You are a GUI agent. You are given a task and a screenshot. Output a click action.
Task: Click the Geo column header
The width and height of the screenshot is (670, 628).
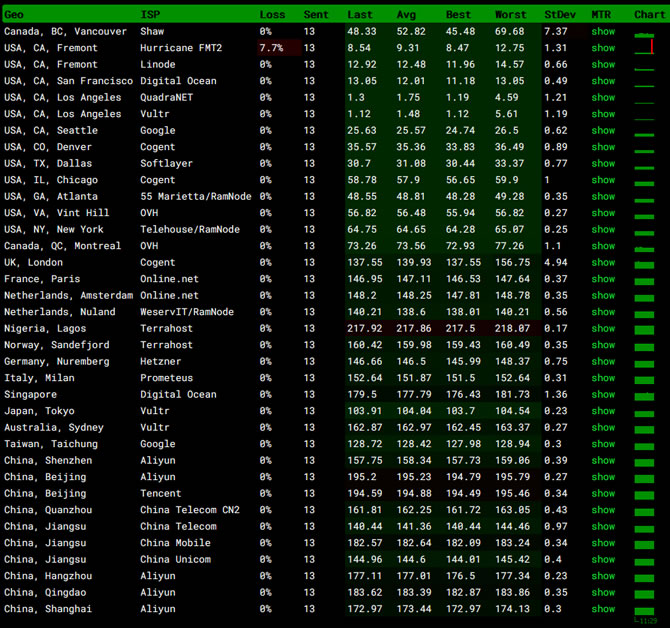tap(14, 15)
